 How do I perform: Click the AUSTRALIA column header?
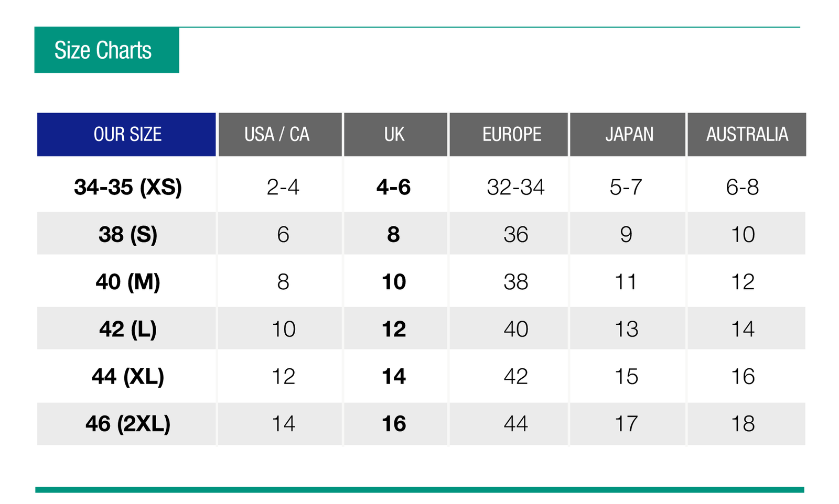[747, 134]
